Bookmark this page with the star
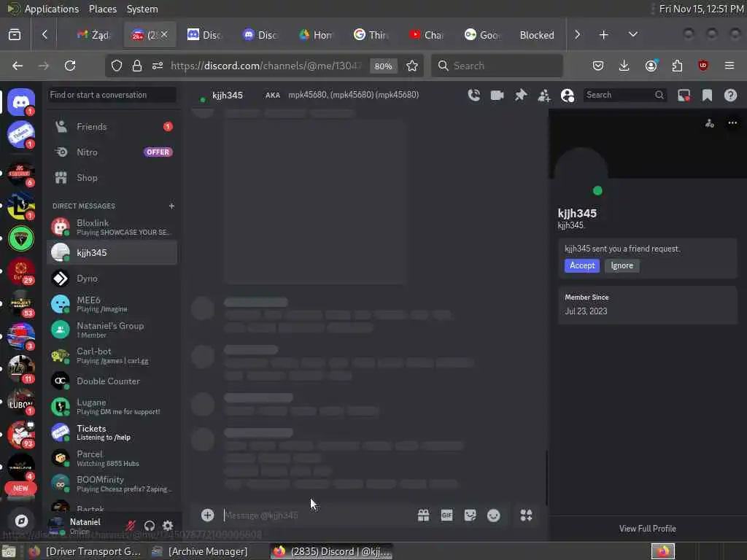This screenshot has width=747, height=560. (x=412, y=66)
